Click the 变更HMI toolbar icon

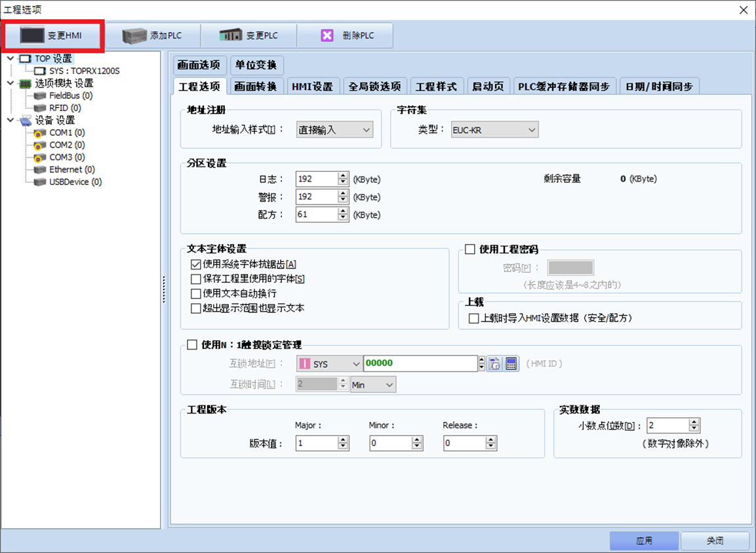coord(32,35)
